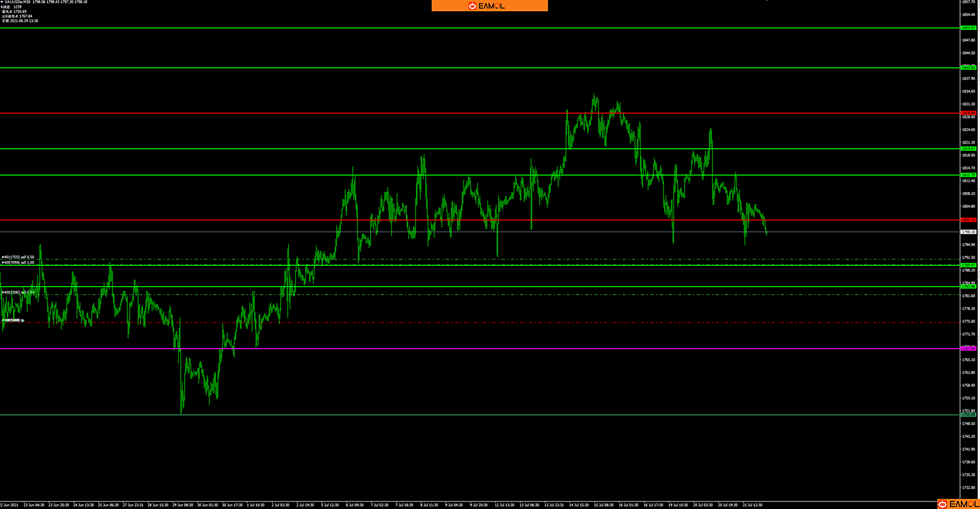Click the red take-profit tp label
Viewport: 980px width, 509px height.
pos(13,320)
